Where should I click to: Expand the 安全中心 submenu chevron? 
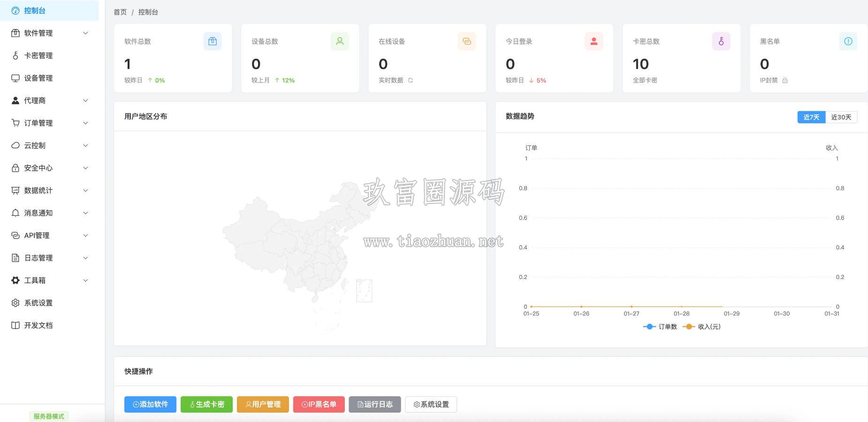click(x=85, y=168)
